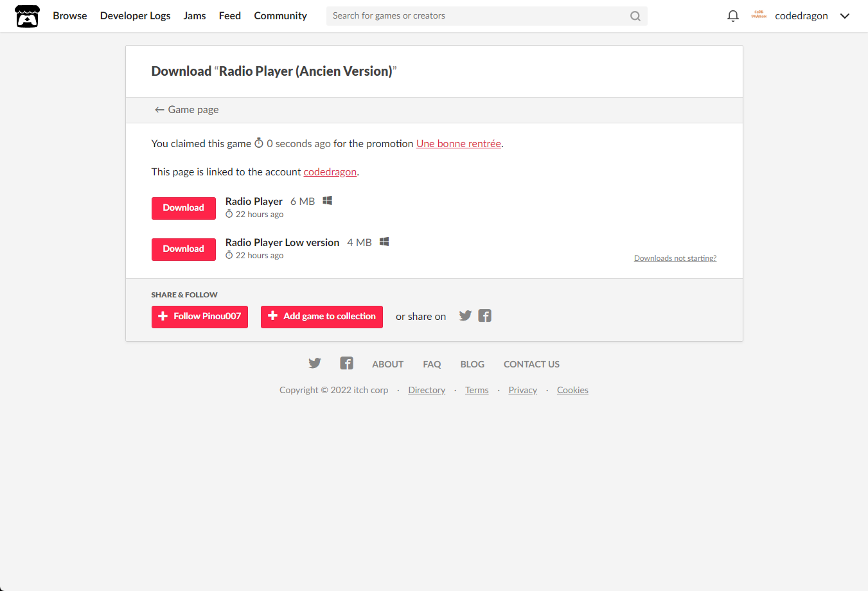Download Radio Player Low version file
This screenshot has height=591, width=868.
click(184, 249)
